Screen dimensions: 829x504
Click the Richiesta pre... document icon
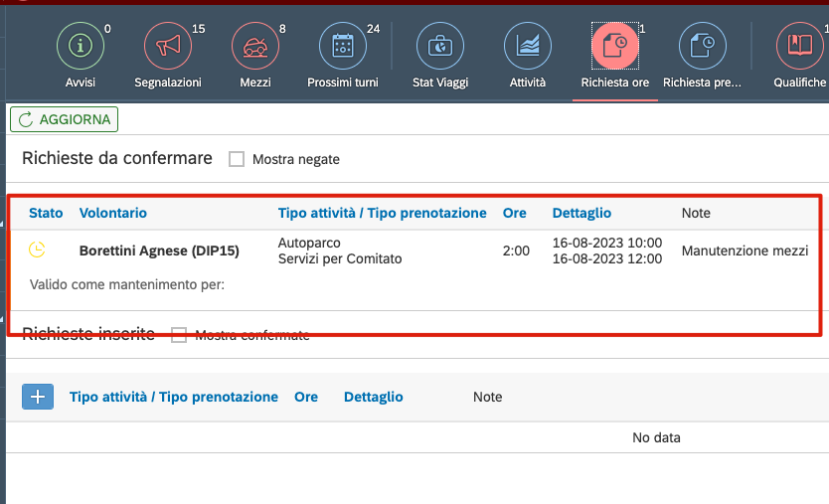coord(702,46)
